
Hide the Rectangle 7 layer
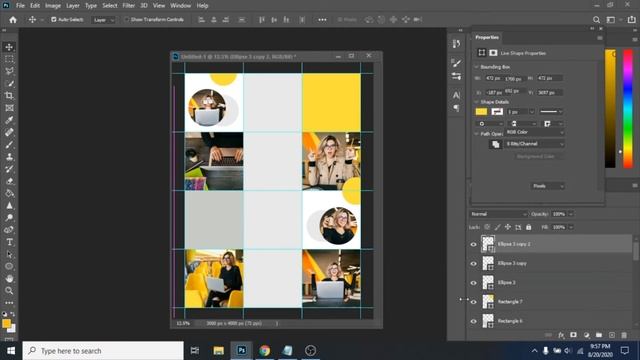(473, 302)
